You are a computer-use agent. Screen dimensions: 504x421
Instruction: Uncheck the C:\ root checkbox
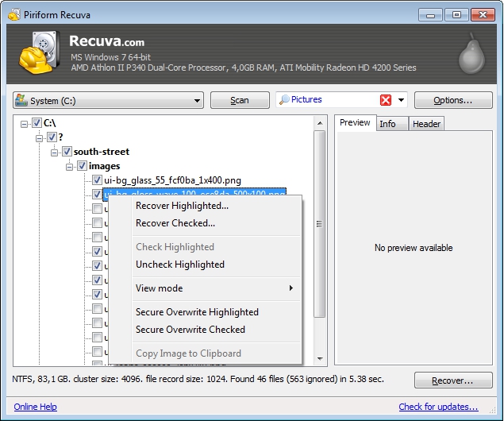(x=37, y=123)
